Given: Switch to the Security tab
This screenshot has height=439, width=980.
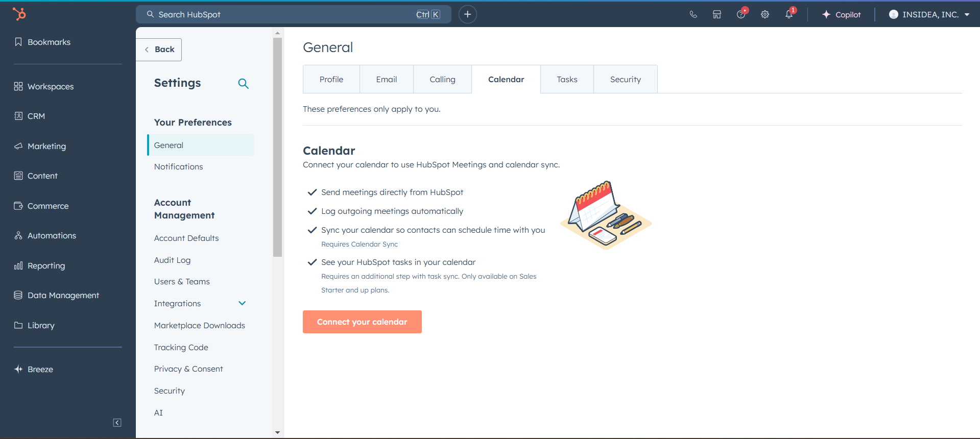Looking at the screenshot, I should coord(626,79).
